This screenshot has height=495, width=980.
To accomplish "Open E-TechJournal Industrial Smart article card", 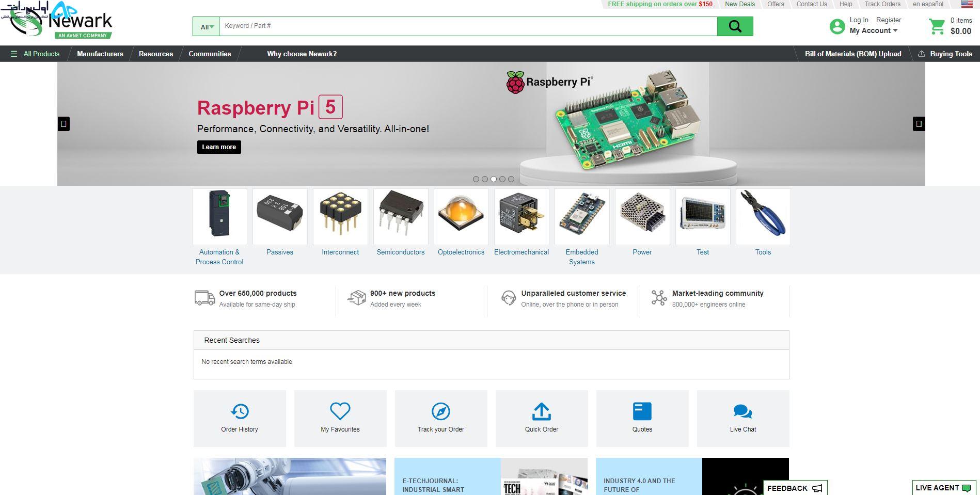I will pos(491,476).
